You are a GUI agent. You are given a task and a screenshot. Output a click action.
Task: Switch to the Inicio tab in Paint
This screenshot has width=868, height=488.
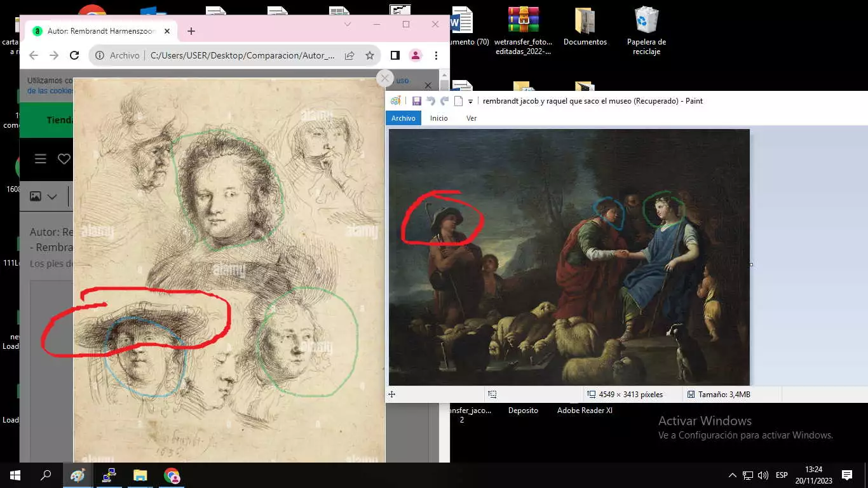click(x=438, y=118)
